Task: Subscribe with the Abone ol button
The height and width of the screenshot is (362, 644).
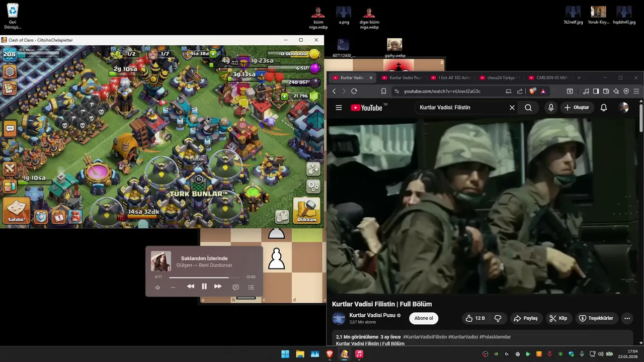Action: [x=424, y=318]
